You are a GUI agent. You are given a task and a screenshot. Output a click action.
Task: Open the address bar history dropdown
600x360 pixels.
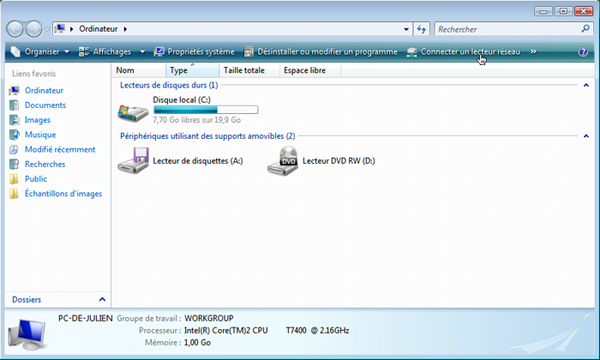pos(406,29)
